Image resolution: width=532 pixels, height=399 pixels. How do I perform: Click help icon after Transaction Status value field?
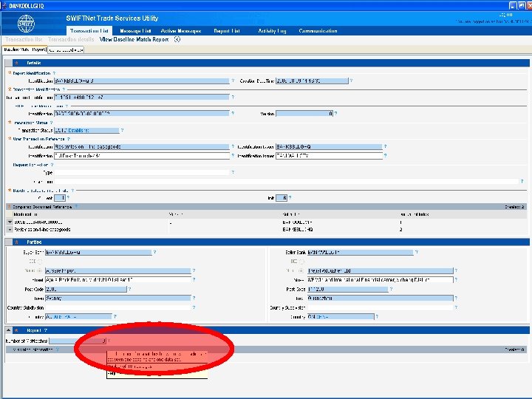pyautogui.click(x=122, y=130)
